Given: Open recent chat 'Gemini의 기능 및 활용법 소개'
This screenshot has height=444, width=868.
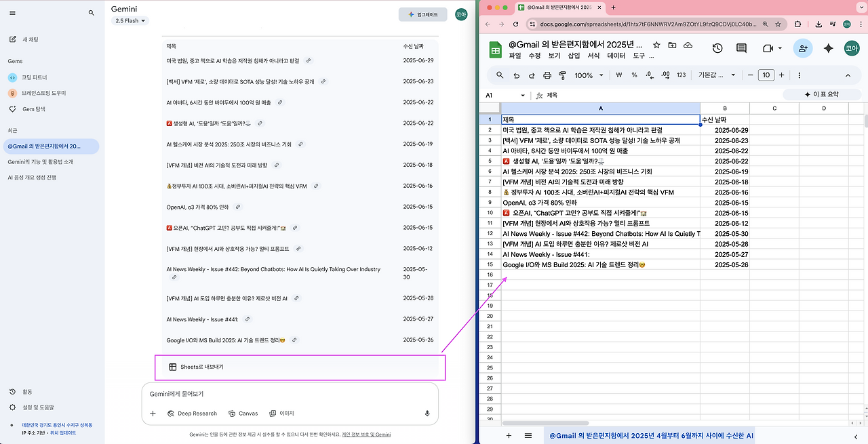Looking at the screenshot, I should (41, 162).
